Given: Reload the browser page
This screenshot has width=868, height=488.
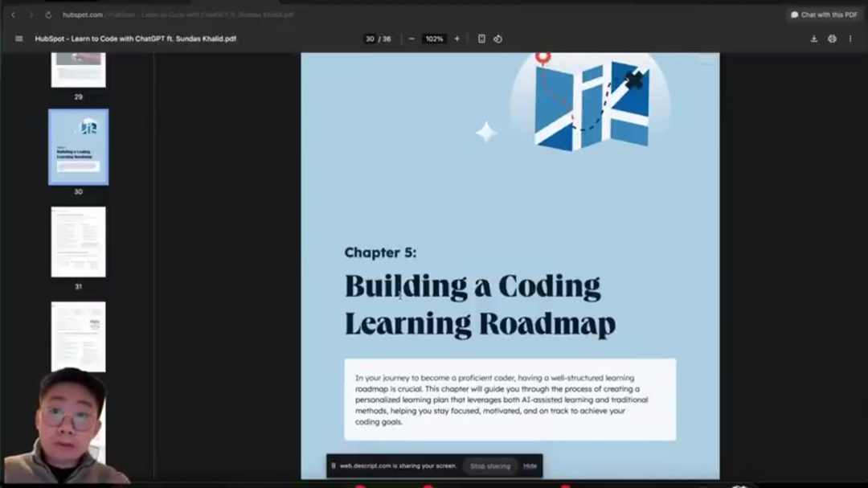Looking at the screenshot, I should tap(48, 14).
